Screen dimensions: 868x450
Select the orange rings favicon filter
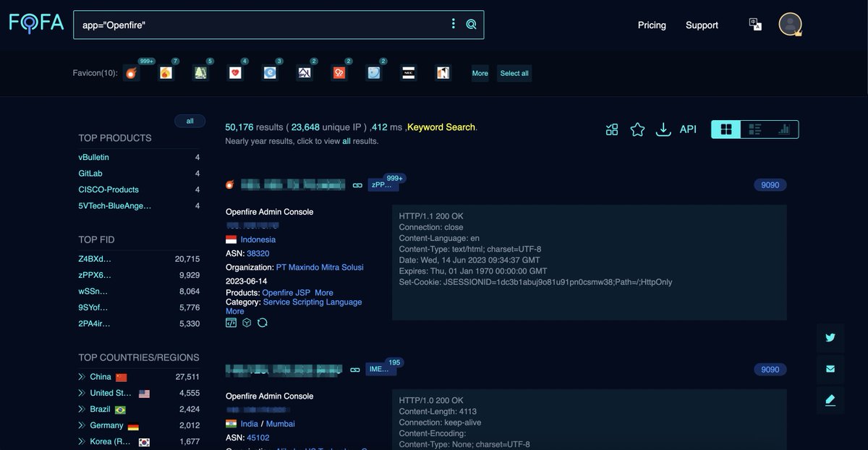click(x=339, y=73)
